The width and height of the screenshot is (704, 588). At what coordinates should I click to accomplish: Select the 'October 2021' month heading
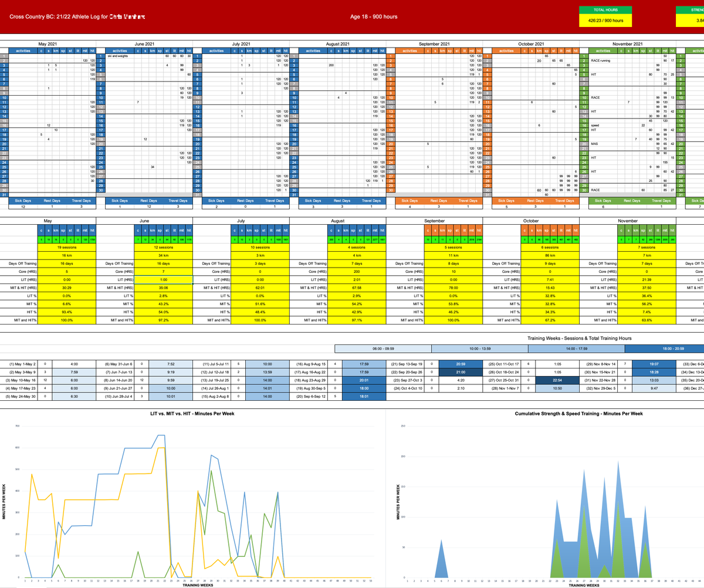(x=532, y=44)
